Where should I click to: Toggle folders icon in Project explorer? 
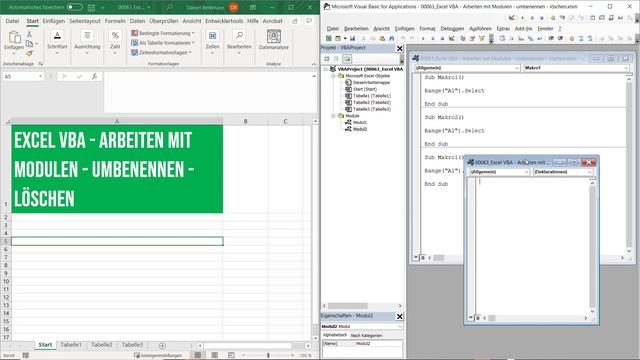[x=347, y=59]
